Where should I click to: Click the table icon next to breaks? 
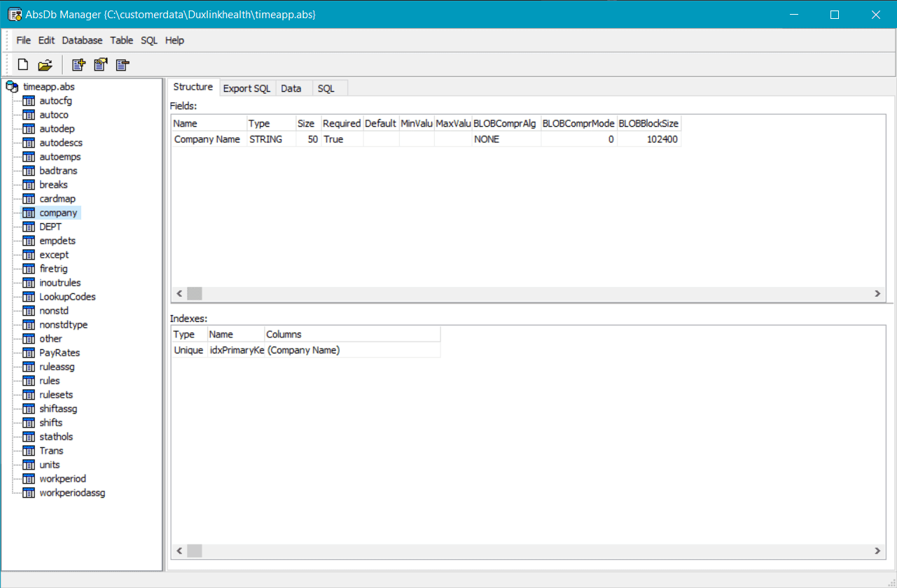coord(29,185)
